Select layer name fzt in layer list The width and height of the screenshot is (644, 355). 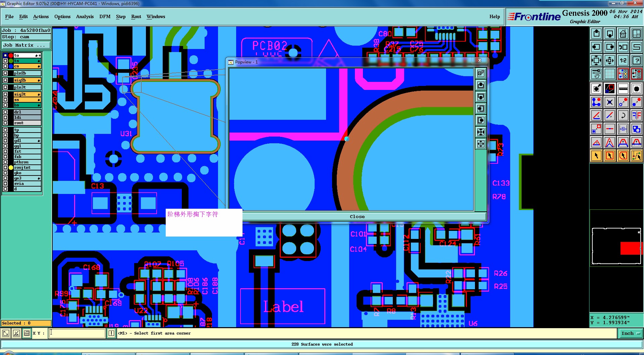click(28, 151)
